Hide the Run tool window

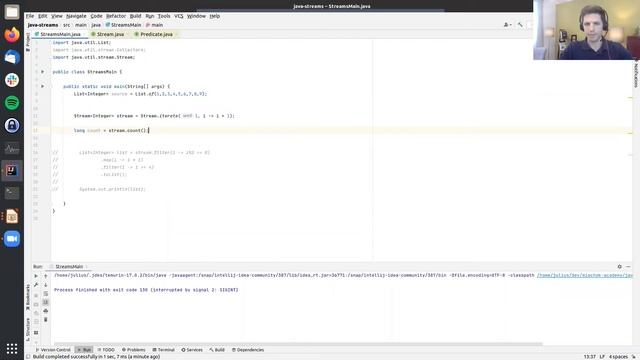pos(628,267)
